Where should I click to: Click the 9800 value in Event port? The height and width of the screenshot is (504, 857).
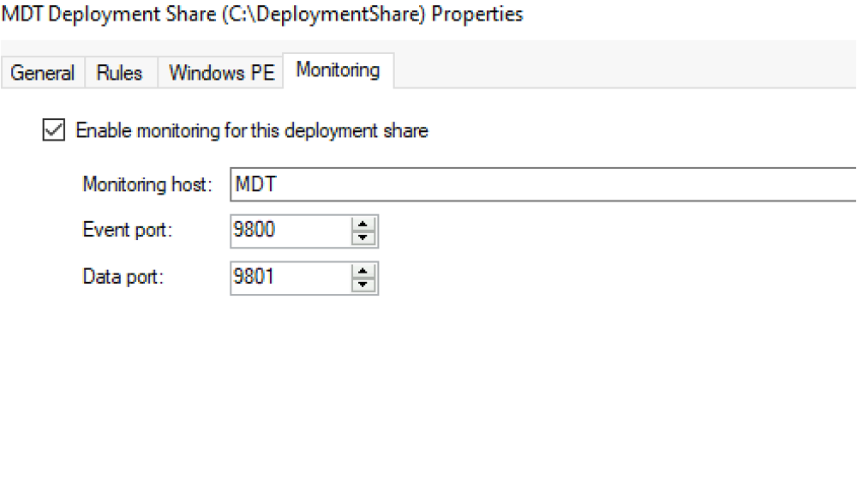[x=255, y=231]
